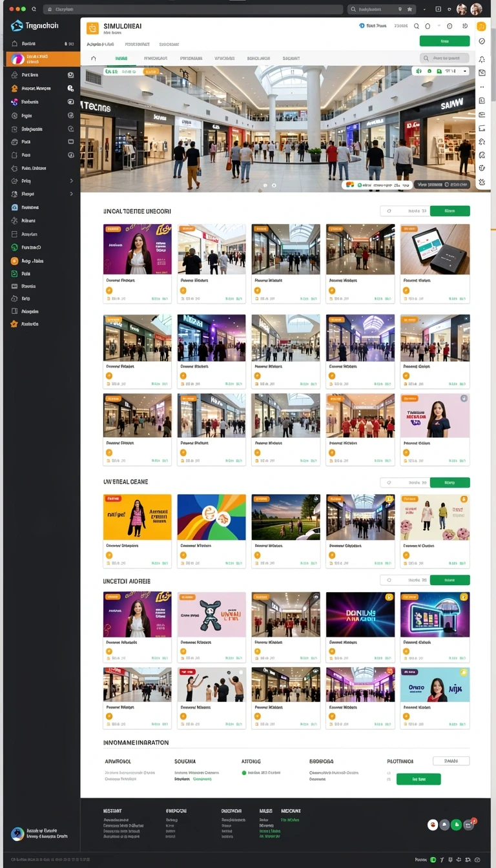Viewport: 496px width, 868px height.
Task: Click the orange star icon in left sidebar
Action: point(15,324)
